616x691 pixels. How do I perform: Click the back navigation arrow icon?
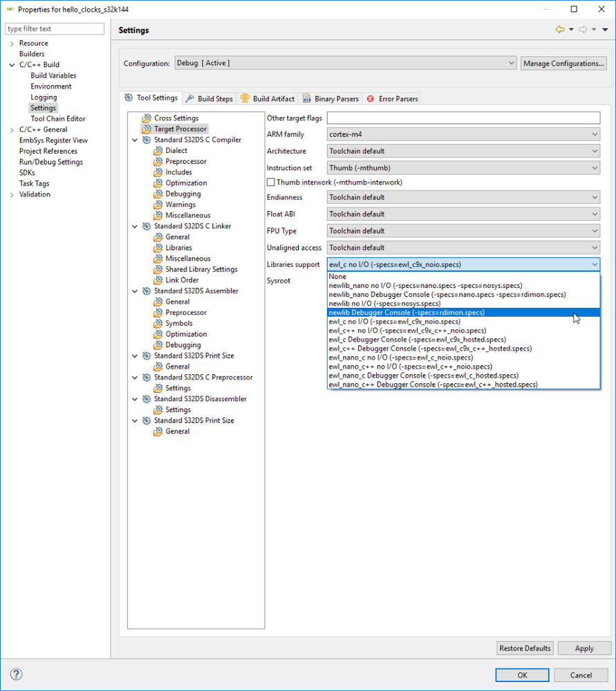point(560,30)
